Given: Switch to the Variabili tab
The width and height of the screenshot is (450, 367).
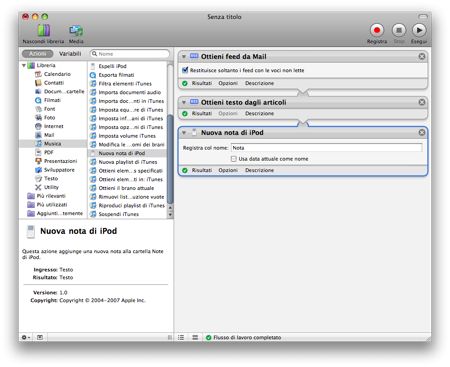Looking at the screenshot, I should pos(70,54).
